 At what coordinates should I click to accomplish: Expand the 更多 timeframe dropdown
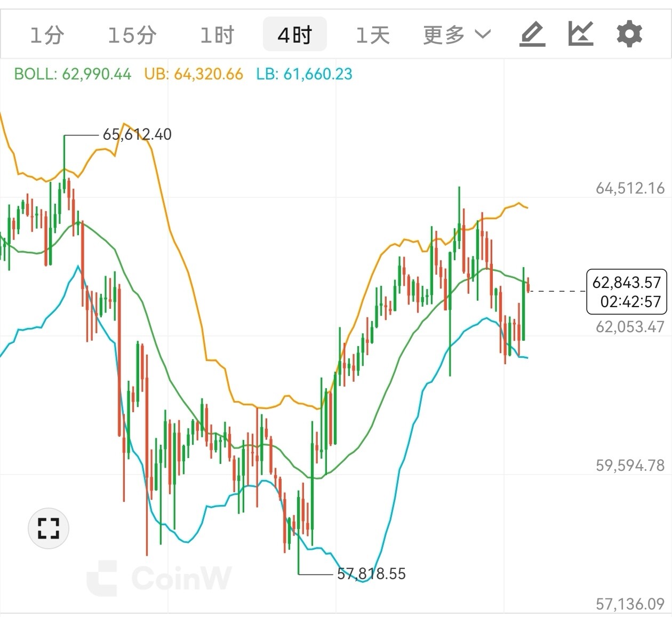coord(457,35)
